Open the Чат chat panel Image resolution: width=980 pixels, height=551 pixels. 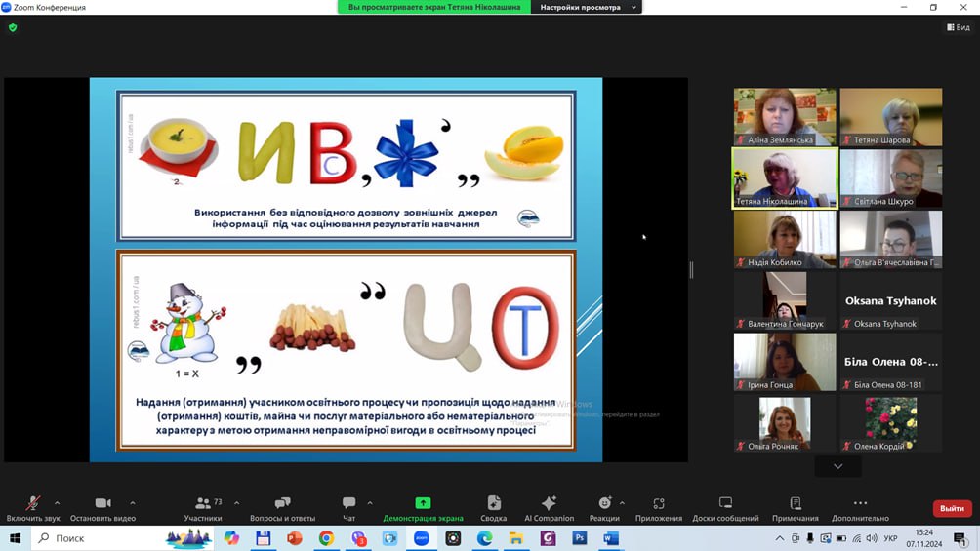click(x=348, y=508)
